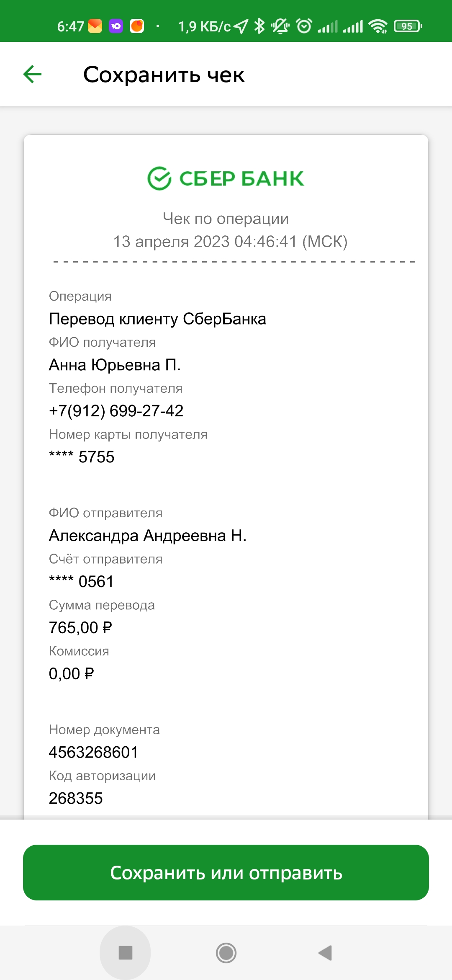This screenshot has width=452, height=980.
Task: Open the mail notification icon in status bar
Action: point(95,26)
